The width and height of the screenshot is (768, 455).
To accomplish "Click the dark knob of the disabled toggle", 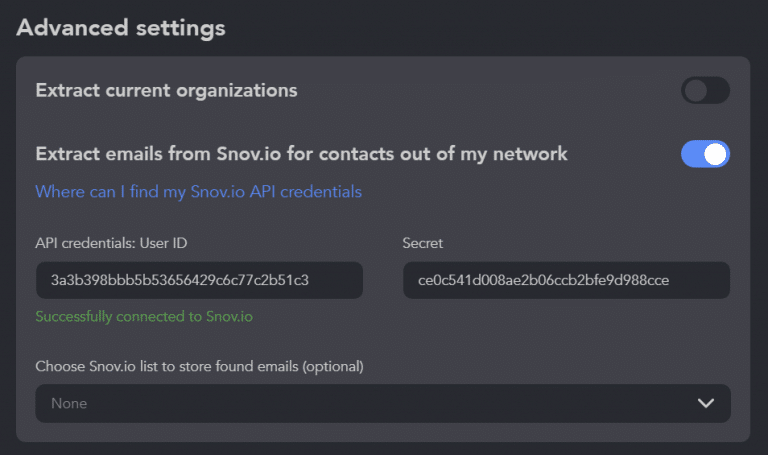I will (x=695, y=91).
